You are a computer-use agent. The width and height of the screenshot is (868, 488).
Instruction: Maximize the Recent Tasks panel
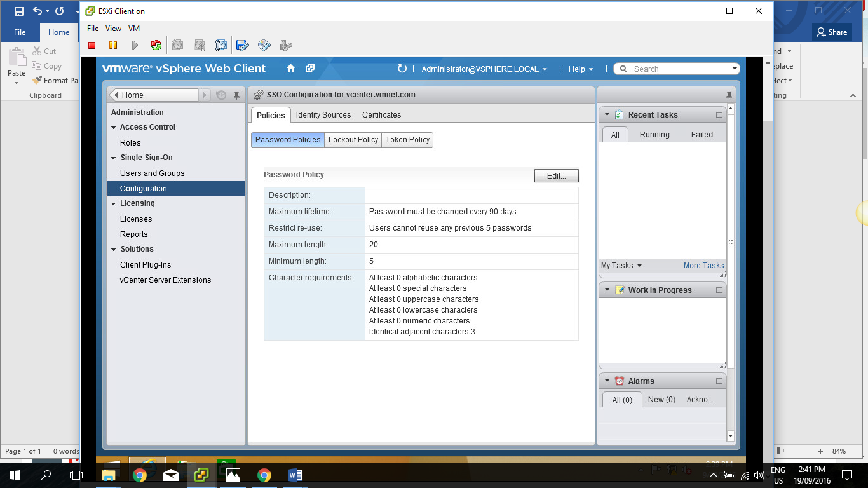(719, 115)
